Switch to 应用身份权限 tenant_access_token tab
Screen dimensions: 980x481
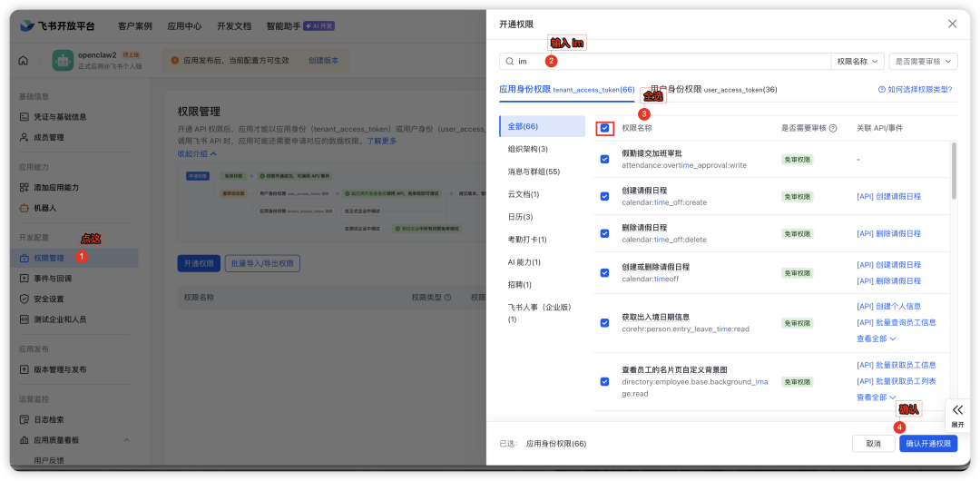point(566,90)
